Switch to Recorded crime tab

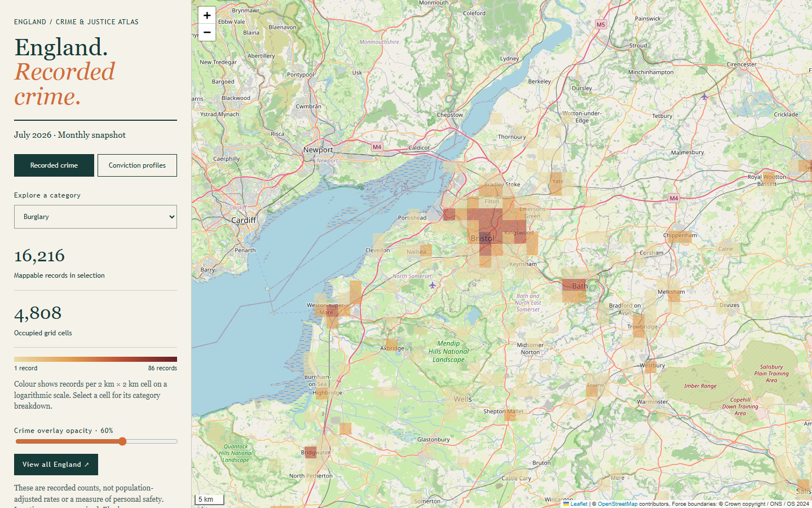[54, 165]
